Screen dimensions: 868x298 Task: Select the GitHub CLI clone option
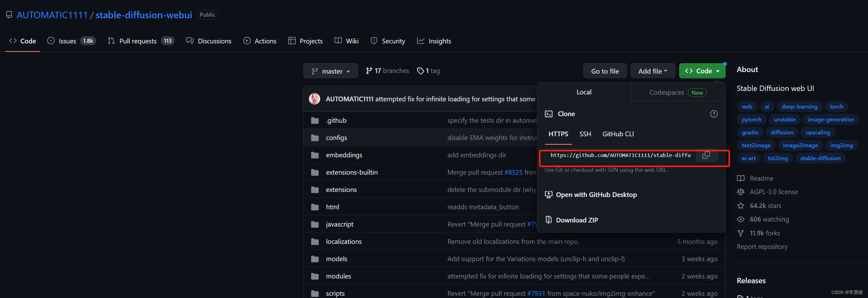[x=618, y=134]
